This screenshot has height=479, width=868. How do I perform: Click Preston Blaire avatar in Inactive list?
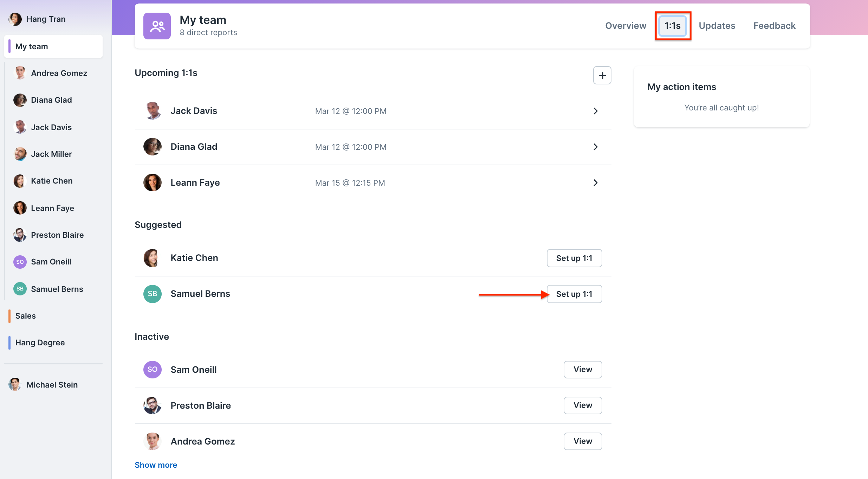pyautogui.click(x=153, y=405)
